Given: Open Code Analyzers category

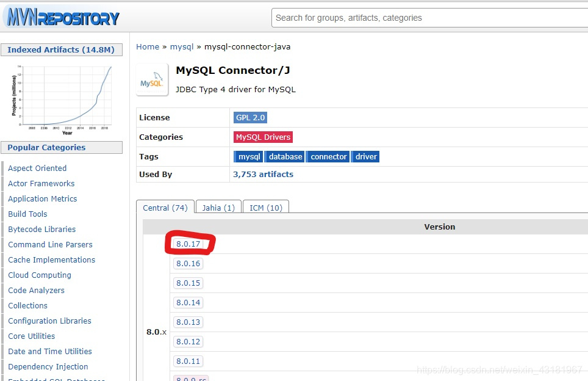Looking at the screenshot, I should (x=36, y=291).
